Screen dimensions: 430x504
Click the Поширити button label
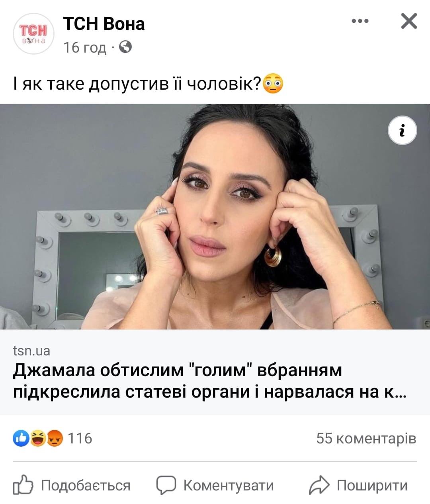point(372,485)
